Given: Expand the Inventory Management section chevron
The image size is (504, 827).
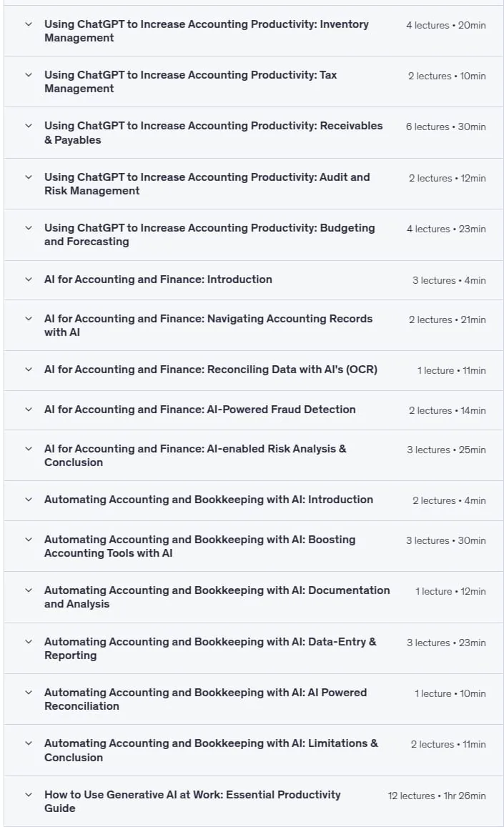Looking at the screenshot, I should pos(29,24).
